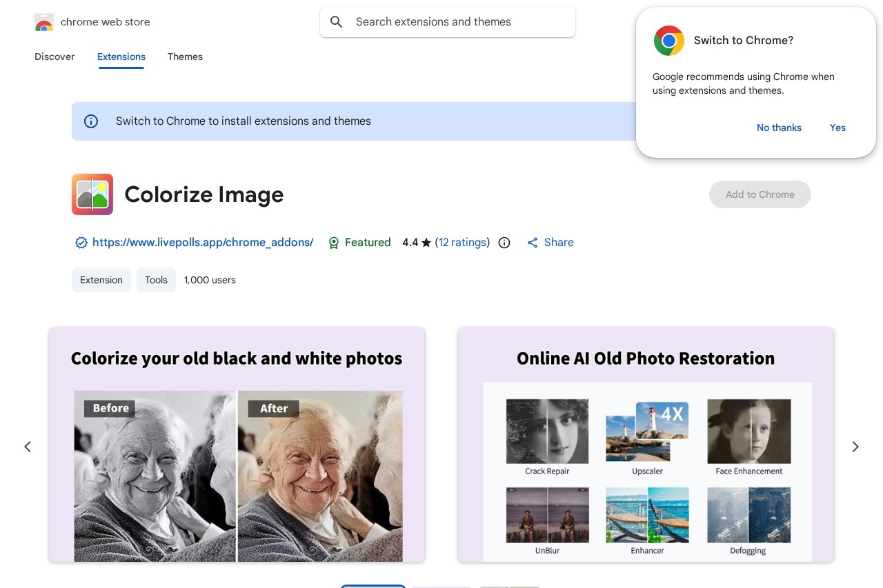
Task: Dismiss the popup with No thanks
Action: (x=779, y=128)
